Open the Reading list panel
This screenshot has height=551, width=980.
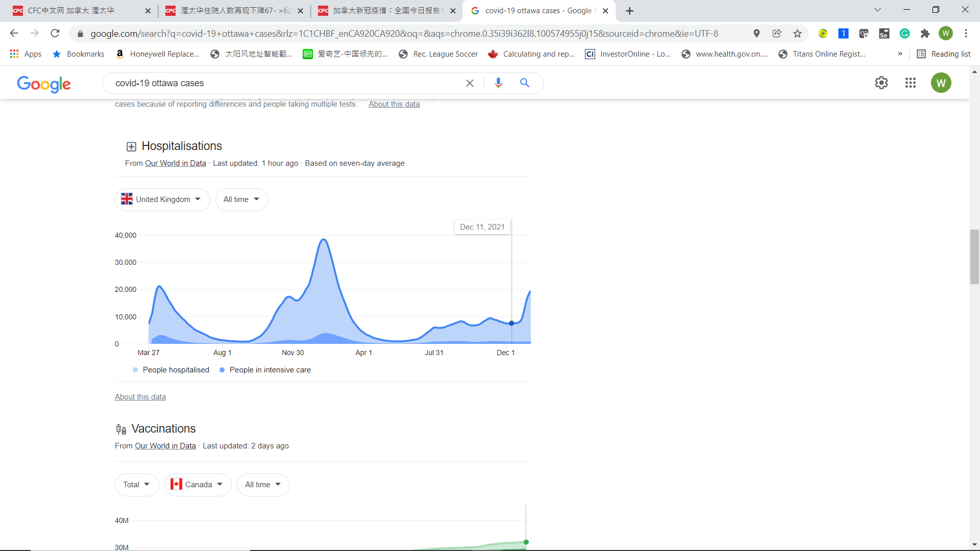pyautogui.click(x=944, y=54)
